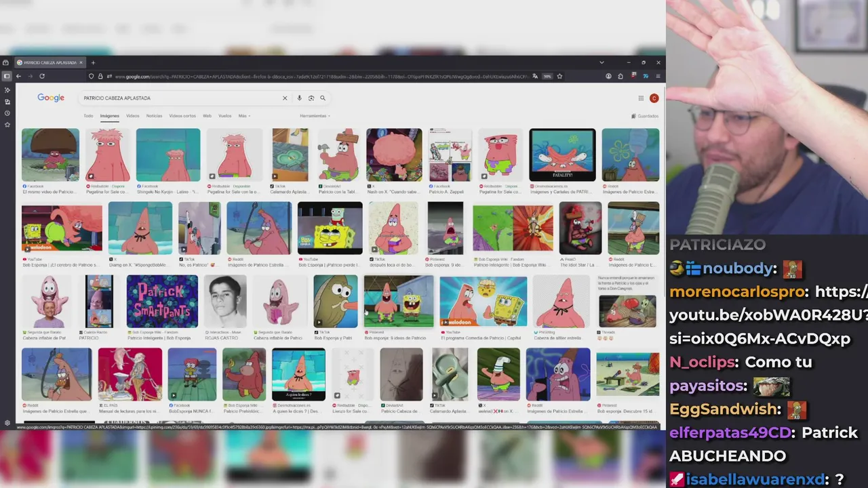Open 'Manual de lecturas para los ni...' EL PAÍS image
868x488 pixels.
pyautogui.click(x=130, y=375)
